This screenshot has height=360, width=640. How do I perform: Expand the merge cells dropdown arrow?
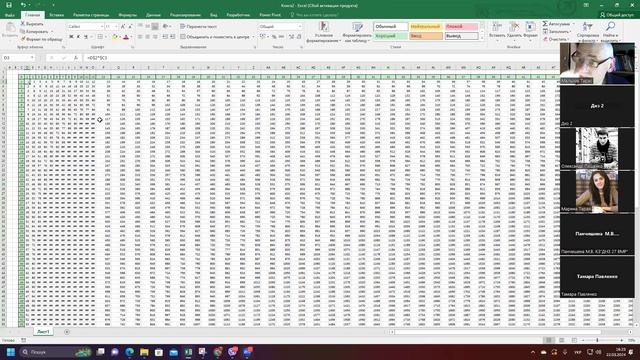tap(253, 37)
